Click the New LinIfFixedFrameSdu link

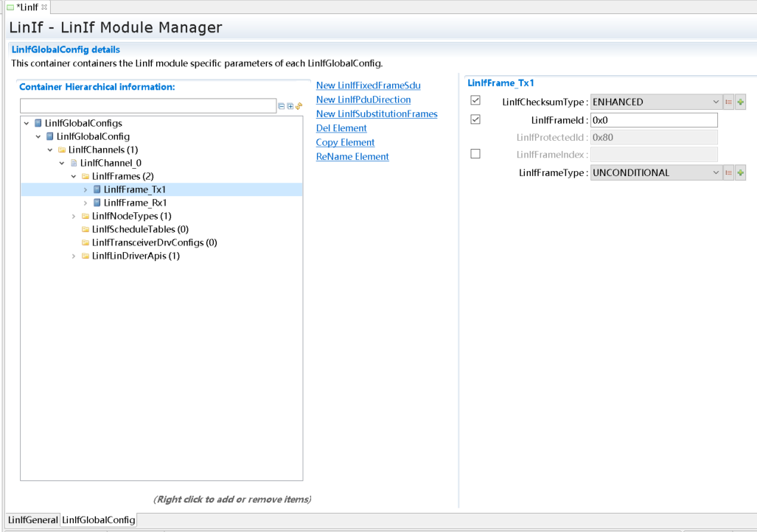click(x=368, y=85)
